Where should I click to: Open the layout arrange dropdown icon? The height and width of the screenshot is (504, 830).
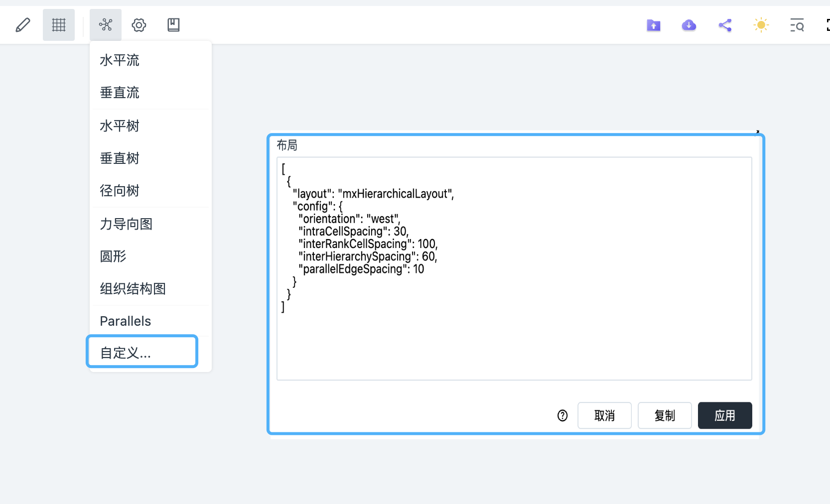[x=106, y=25]
